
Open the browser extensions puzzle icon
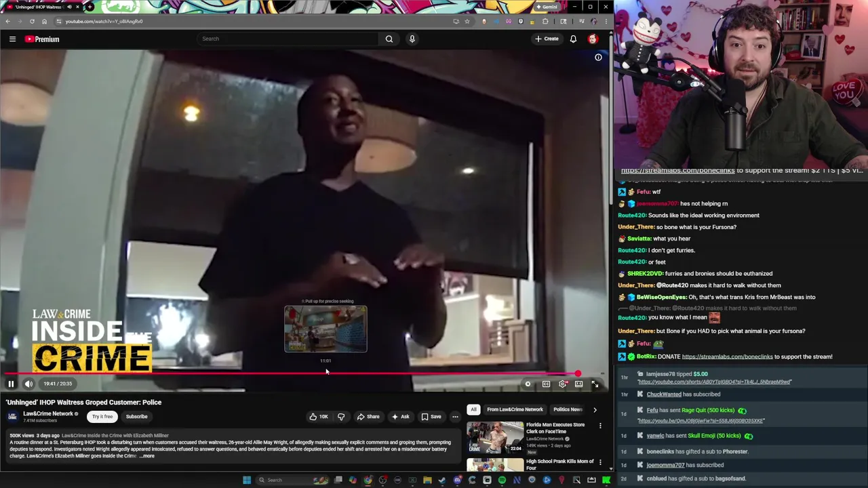pyautogui.click(x=545, y=21)
